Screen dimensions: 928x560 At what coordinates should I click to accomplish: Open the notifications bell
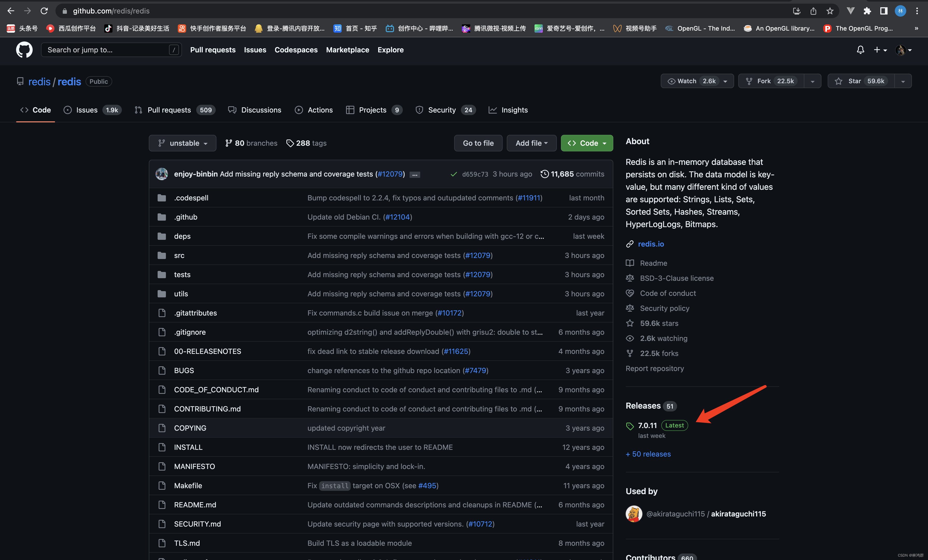point(860,50)
